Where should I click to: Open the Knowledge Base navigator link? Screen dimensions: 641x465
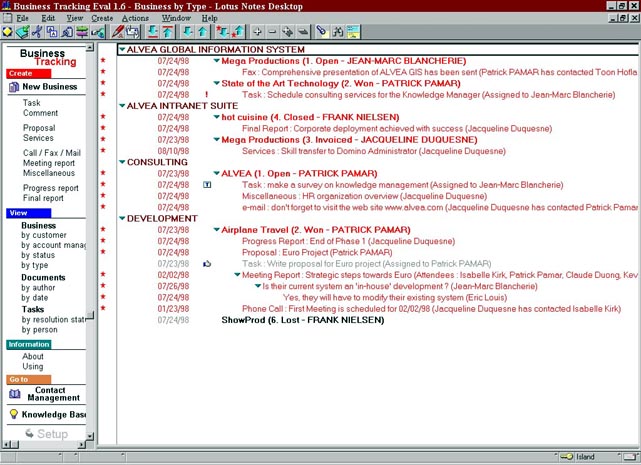point(47,414)
